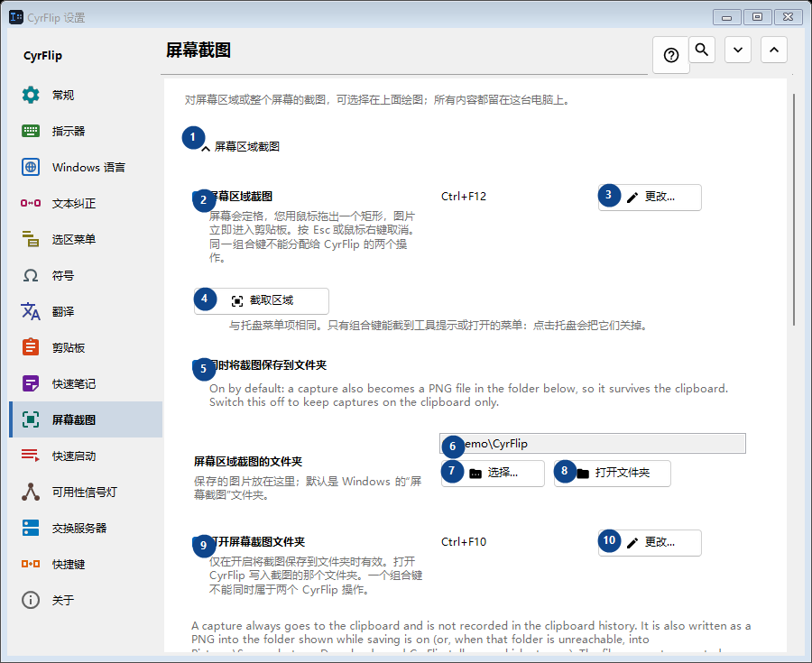Click the green keyboard icon for 指示器

click(31, 131)
